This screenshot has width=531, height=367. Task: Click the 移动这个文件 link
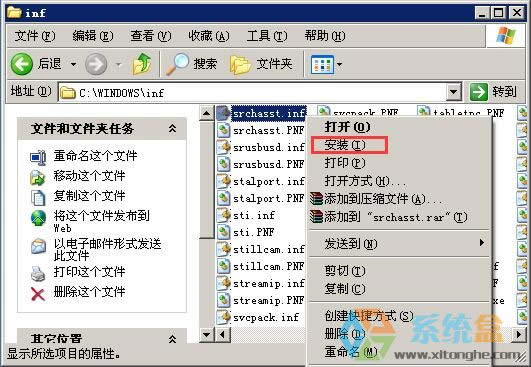click(x=89, y=176)
